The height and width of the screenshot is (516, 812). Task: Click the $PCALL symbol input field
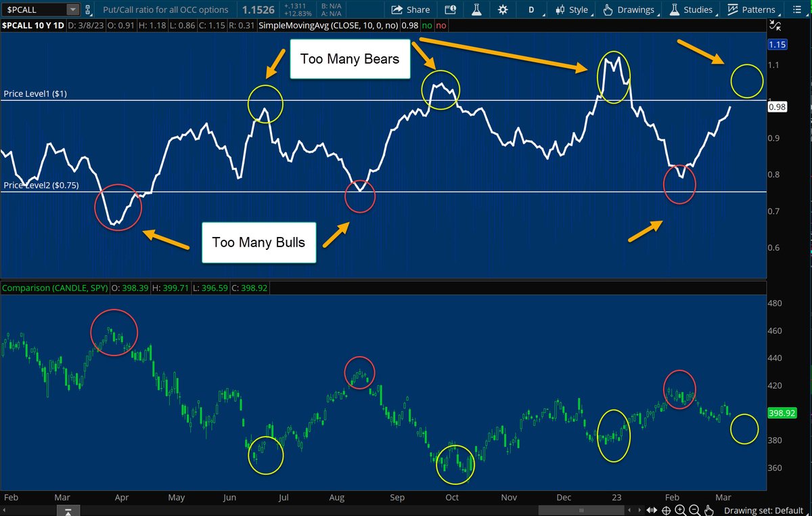point(35,9)
